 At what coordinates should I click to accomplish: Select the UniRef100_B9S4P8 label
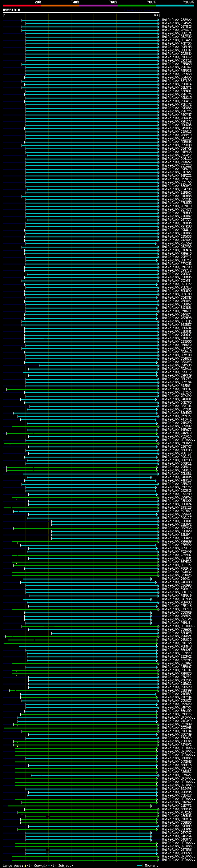177,789
